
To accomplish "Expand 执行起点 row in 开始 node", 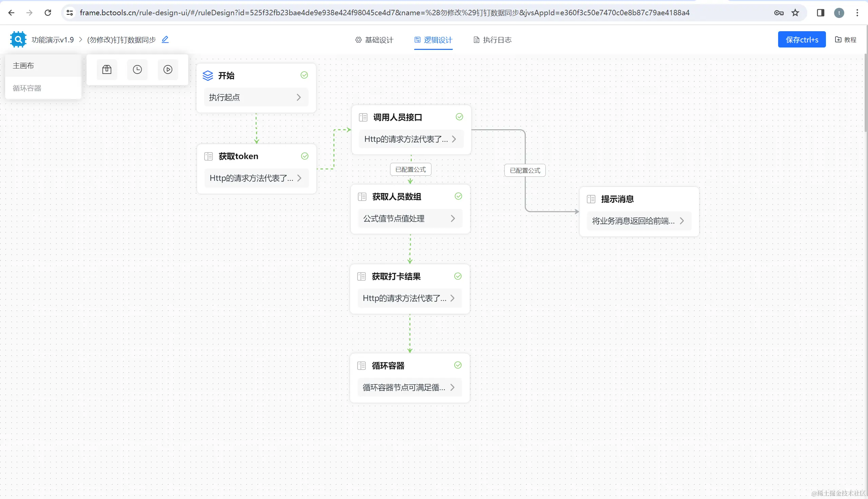I will pyautogui.click(x=298, y=97).
